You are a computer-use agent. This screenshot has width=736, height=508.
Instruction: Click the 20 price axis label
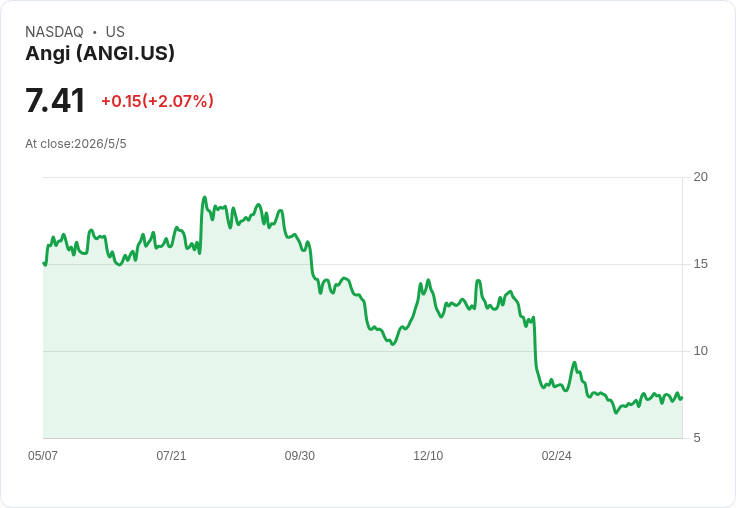tap(700, 177)
